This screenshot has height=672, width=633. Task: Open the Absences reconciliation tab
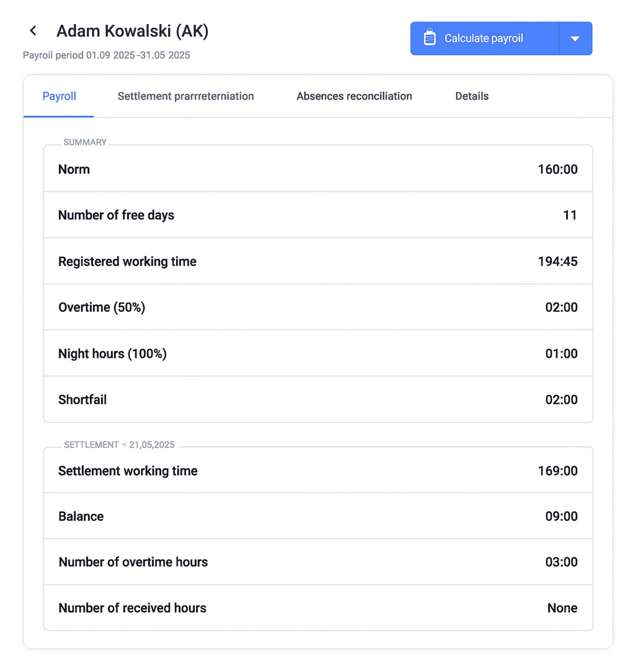coord(354,96)
